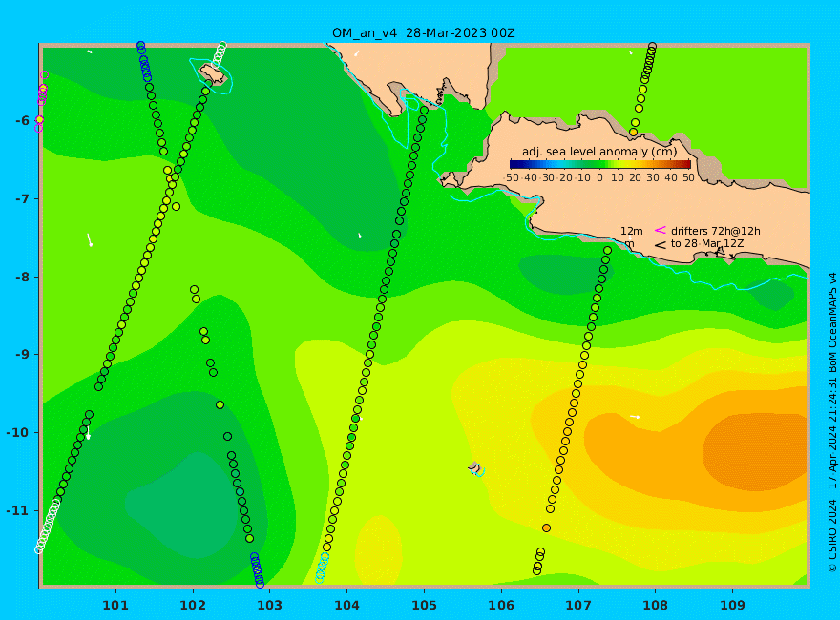This screenshot has width=840, height=620.
Task: Click the 12m legend label
Action: coord(632,231)
